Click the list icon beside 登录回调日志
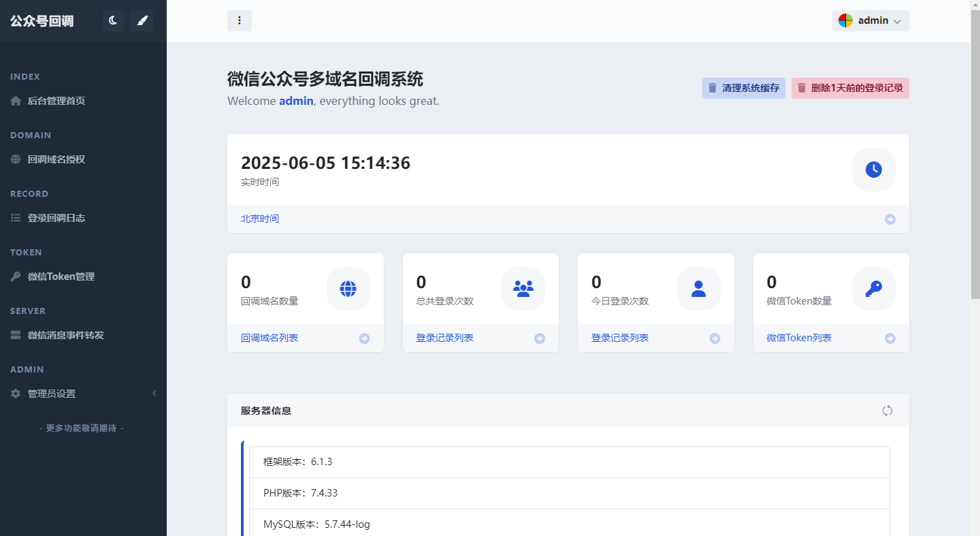 (16, 218)
